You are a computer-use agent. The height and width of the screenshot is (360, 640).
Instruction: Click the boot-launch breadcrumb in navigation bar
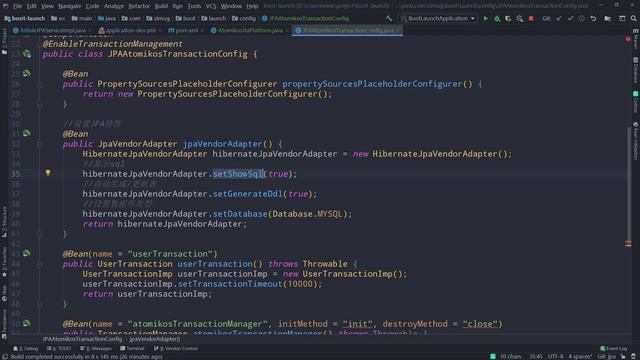tap(24, 18)
